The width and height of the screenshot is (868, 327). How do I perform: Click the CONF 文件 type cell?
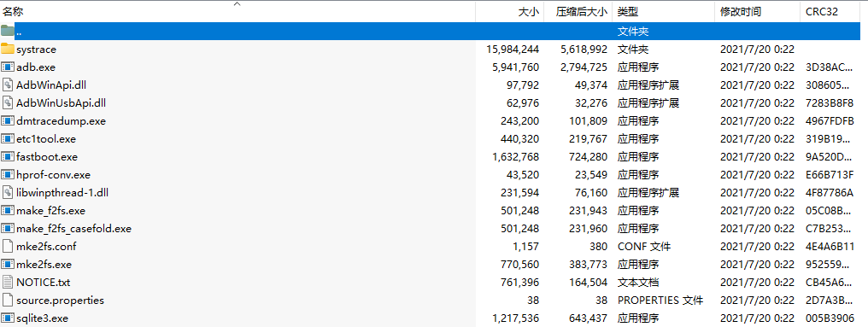point(644,246)
